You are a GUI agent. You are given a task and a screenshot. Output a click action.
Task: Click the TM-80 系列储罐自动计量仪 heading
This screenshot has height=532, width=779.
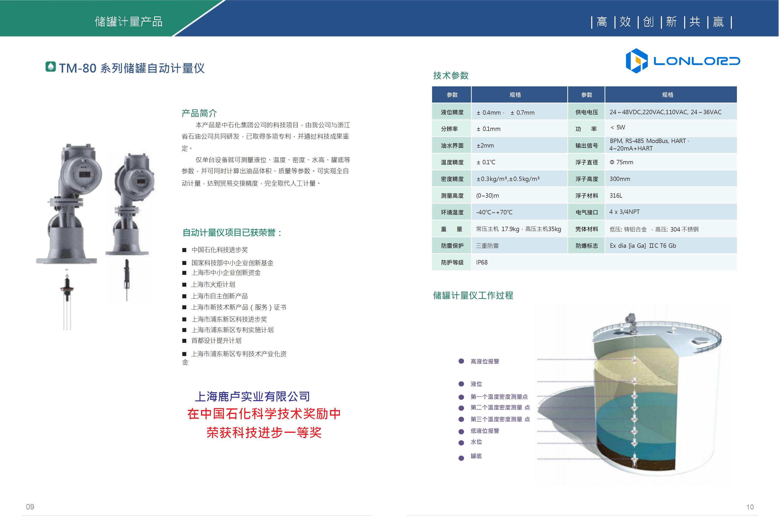pyautogui.click(x=132, y=68)
